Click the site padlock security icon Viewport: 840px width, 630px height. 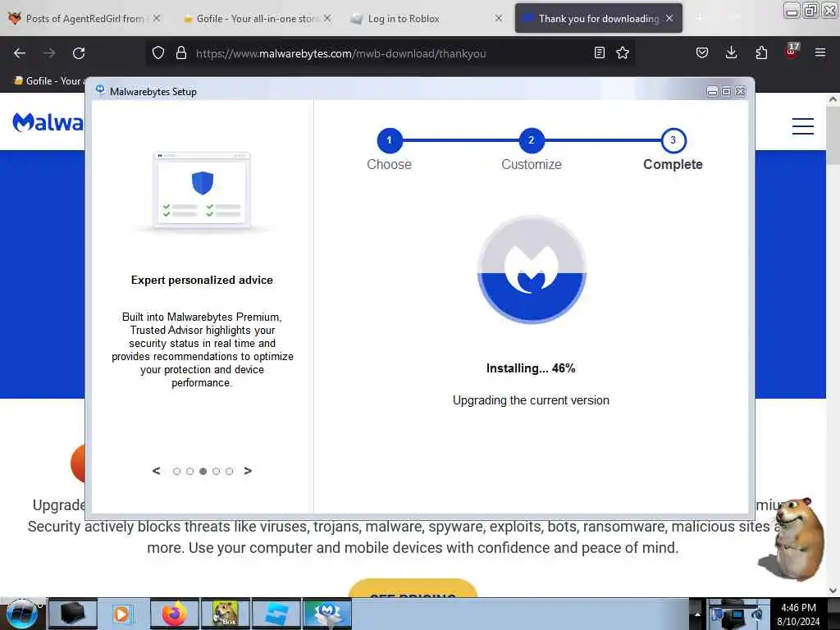click(181, 53)
